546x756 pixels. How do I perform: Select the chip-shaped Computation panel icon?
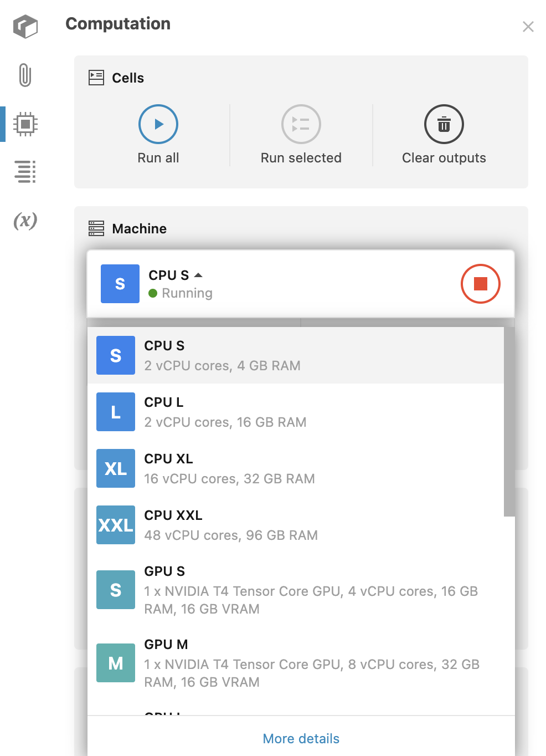pyautogui.click(x=25, y=124)
